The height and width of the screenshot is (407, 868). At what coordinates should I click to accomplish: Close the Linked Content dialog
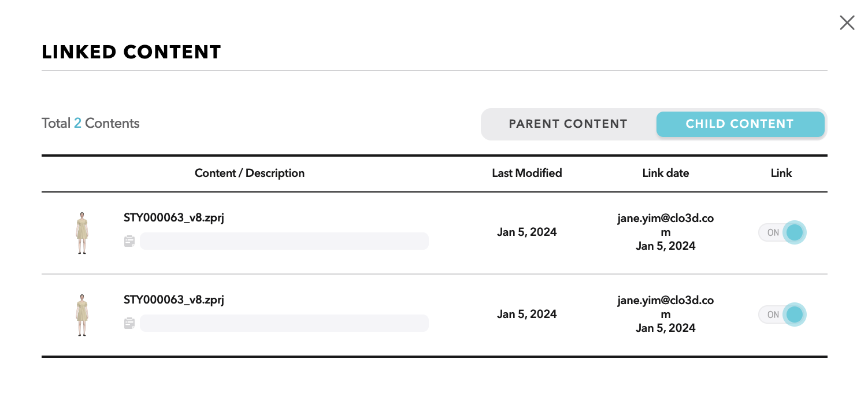[847, 23]
